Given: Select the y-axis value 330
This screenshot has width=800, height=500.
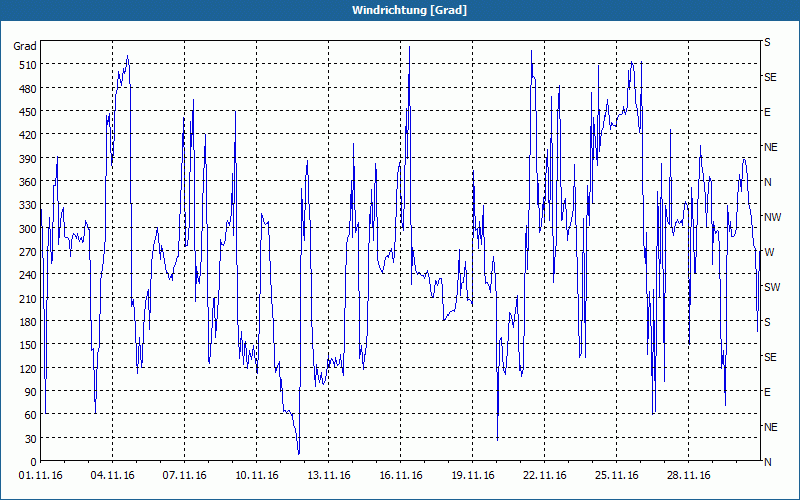Looking at the screenshot, I should point(28,205).
